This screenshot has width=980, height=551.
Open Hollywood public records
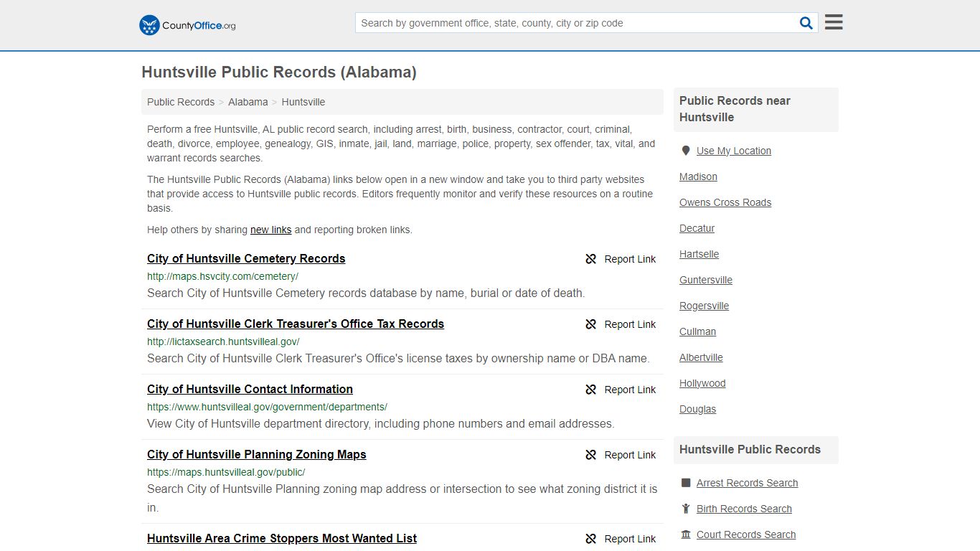[x=702, y=383]
